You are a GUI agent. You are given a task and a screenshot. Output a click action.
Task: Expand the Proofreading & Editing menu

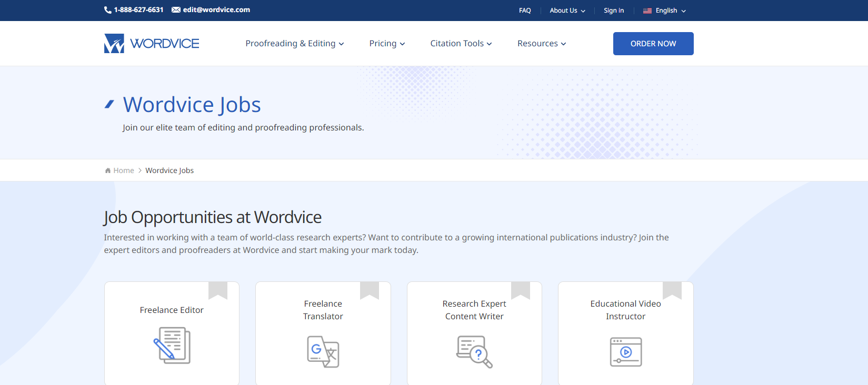[295, 44]
